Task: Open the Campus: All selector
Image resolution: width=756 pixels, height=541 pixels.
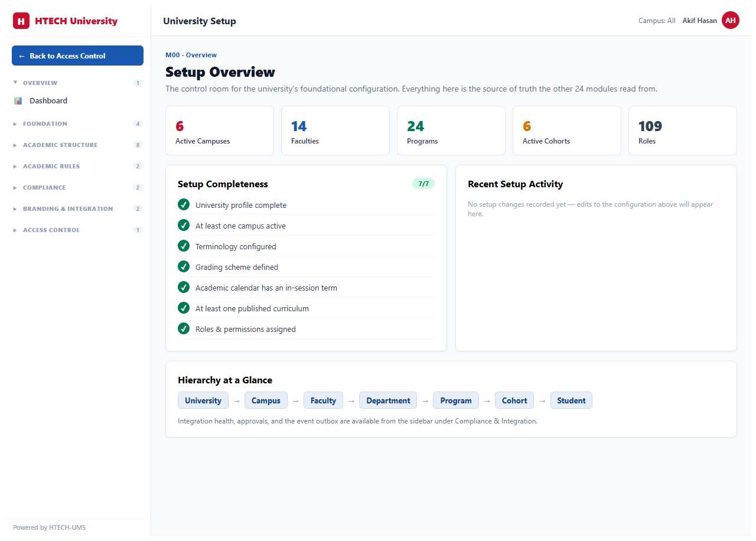Action: 657,21
